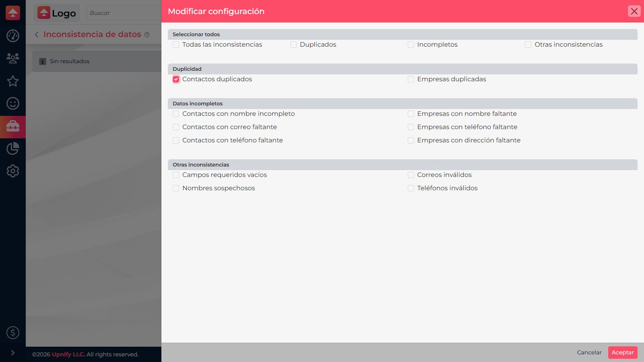Image resolution: width=644 pixels, height=362 pixels.
Task: Check the Incompletos select-all option
Action: coord(411,45)
